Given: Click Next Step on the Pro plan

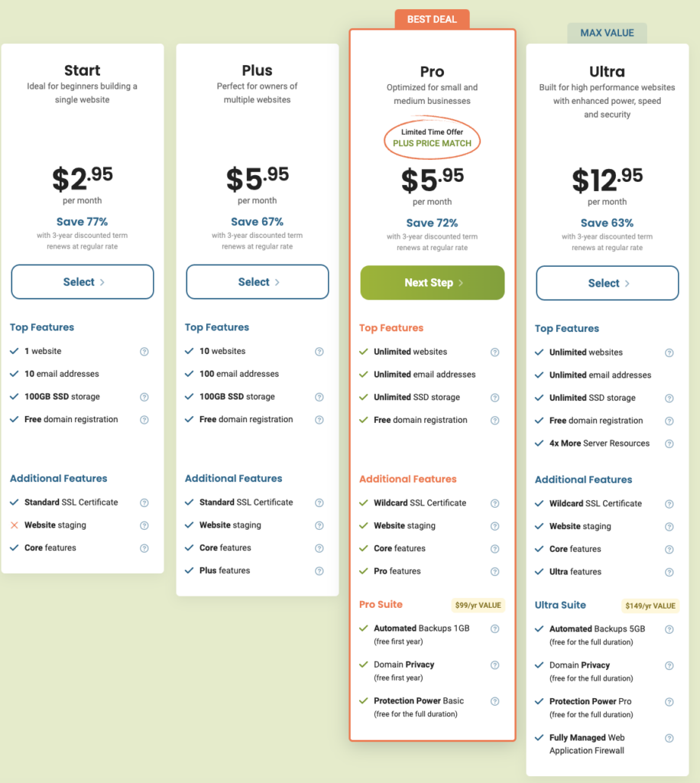Looking at the screenshot, I should (432, 282).
